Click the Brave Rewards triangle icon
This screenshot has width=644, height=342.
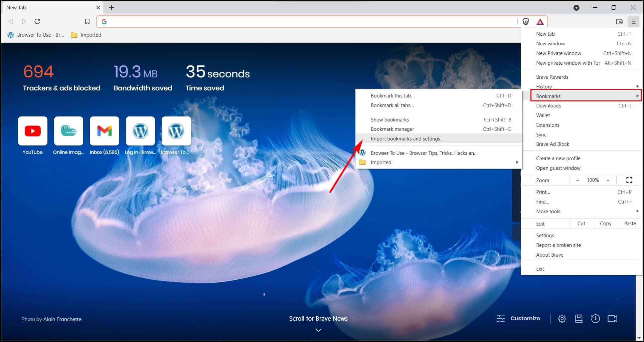(x=540, y=21)
